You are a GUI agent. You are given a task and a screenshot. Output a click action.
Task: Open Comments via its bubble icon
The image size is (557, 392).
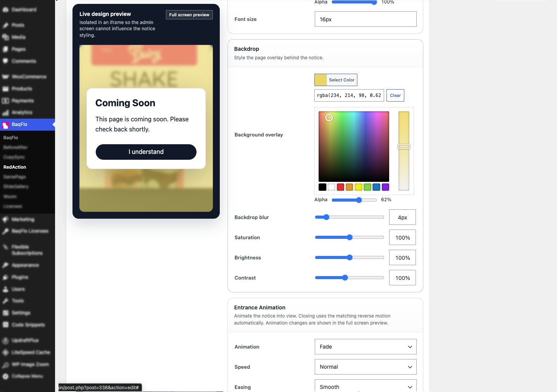click(x=5, y=61)
